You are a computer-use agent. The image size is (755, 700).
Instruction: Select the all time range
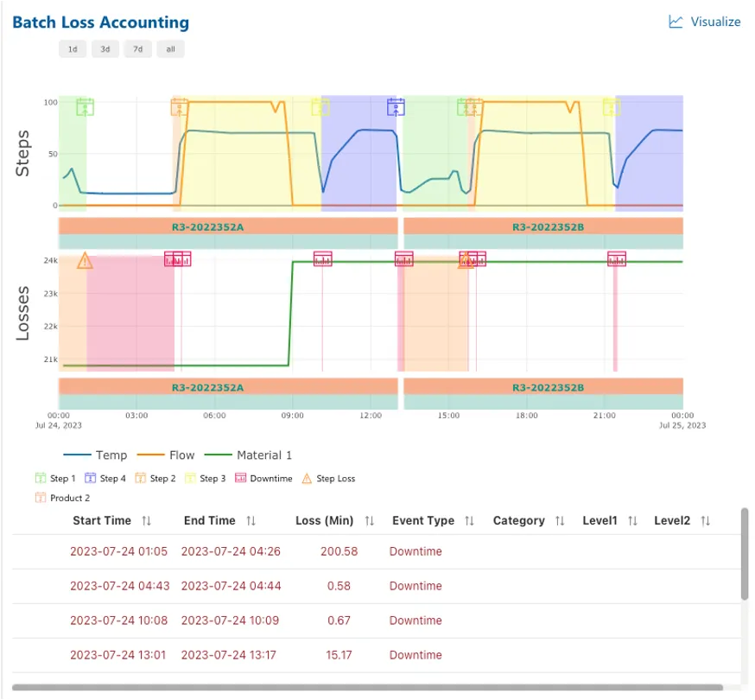click(x=170, y=49)
